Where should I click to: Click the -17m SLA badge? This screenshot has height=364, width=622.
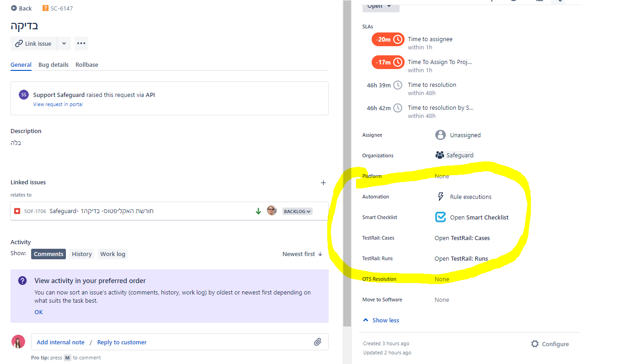click(x=388, y=62)
